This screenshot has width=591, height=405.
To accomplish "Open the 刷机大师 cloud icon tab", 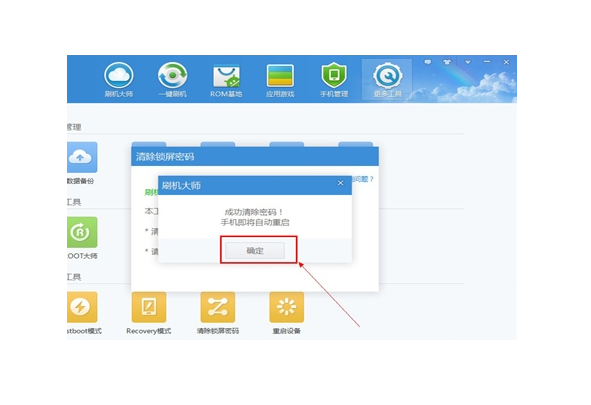I will click(x=119, y=80).
